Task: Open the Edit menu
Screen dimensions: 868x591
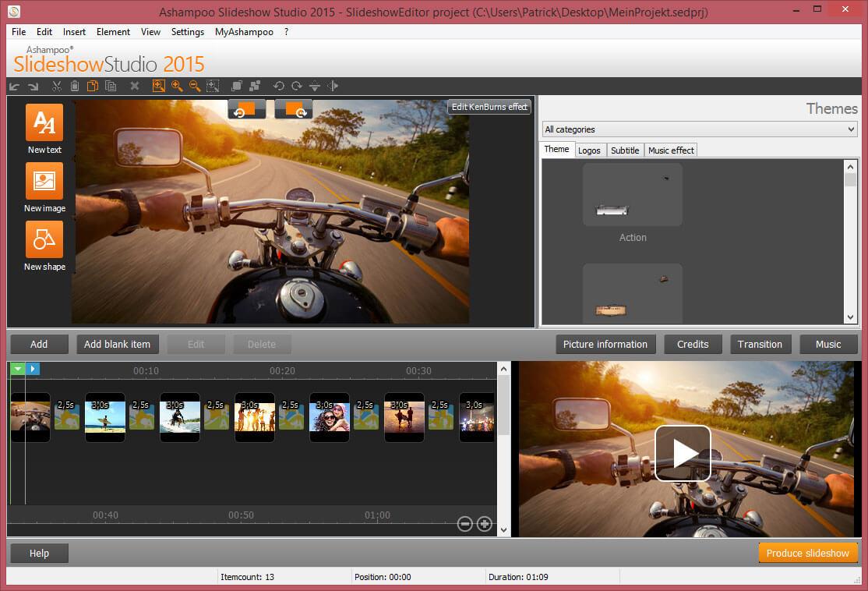Action: [x=44, y=31]
